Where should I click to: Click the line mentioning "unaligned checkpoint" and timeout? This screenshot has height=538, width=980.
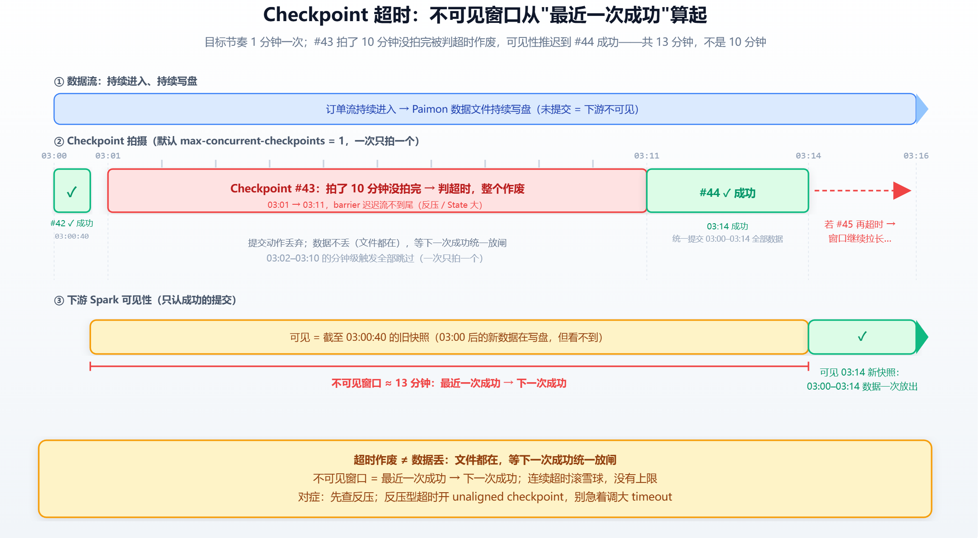pyautogui.click(x=485, y=497)
